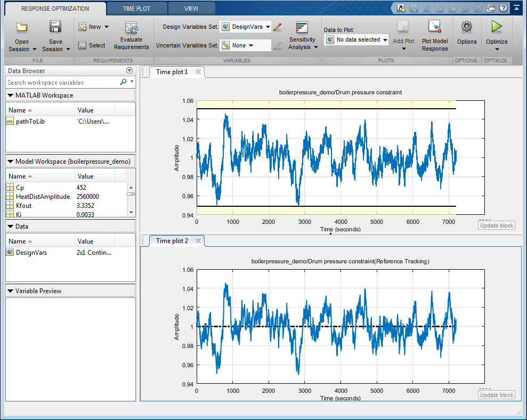Click the Search workspace variables field
The image size is (527, 420).
(x=61, y=83)
